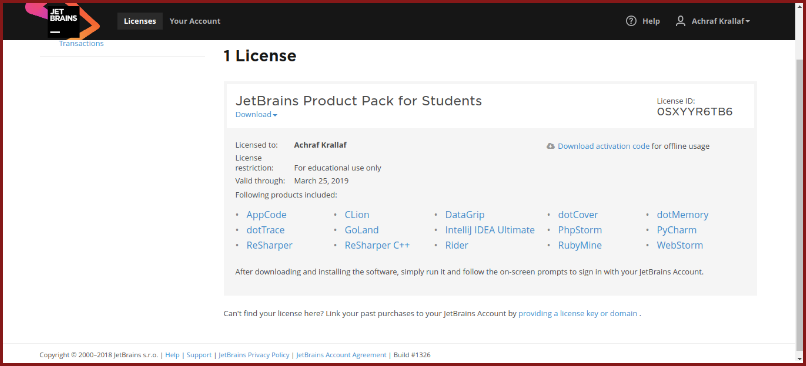Open the dotCover product link

[x=578, y=215]
